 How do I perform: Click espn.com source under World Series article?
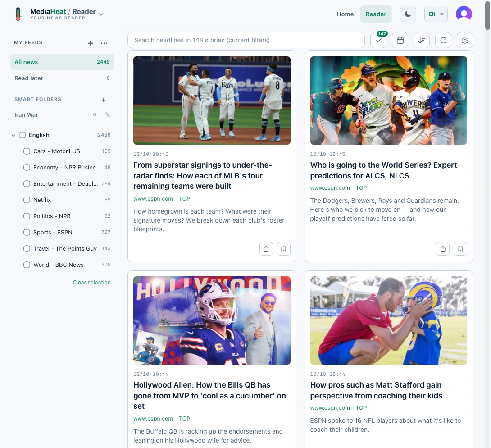338,188
